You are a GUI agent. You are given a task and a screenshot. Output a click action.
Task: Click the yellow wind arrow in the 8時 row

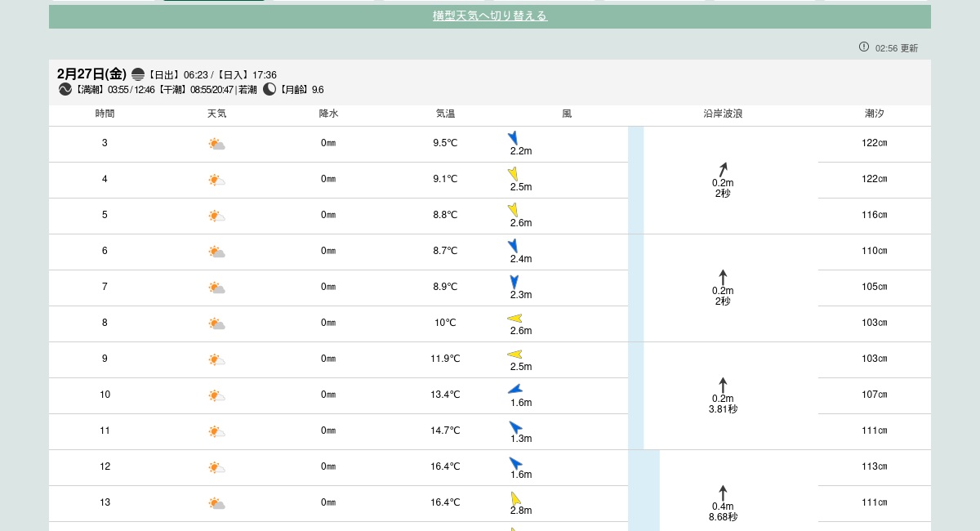click(x=514, y=319)
